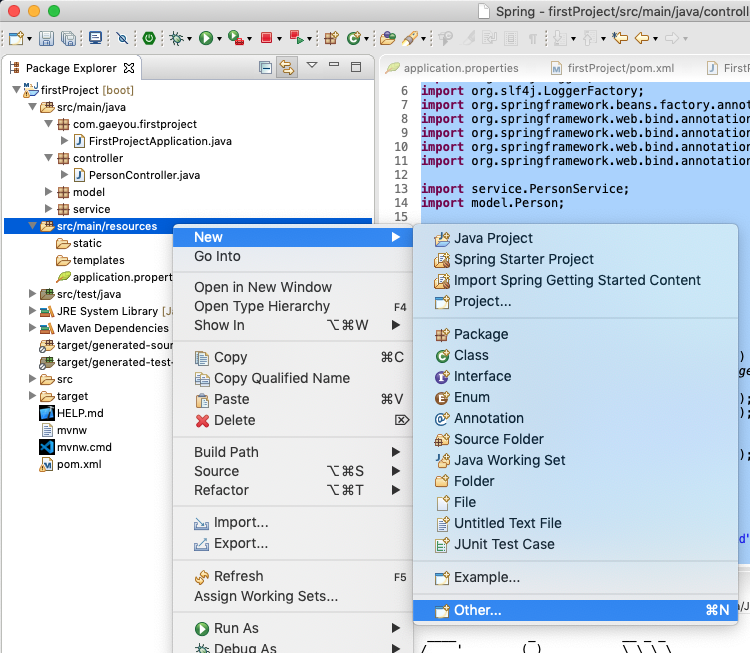Choose Assign Working Sets...
This screenshot has height=653, width=750.
[x=292, y=597]
